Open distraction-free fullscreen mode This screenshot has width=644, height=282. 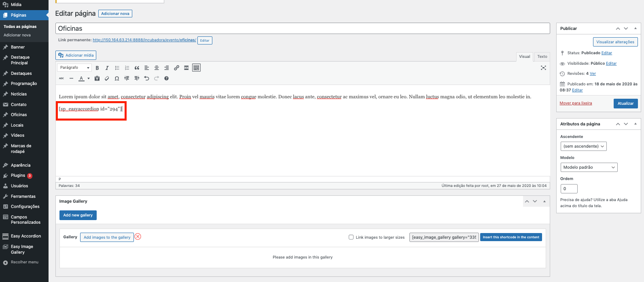pyautogui.click(x=543, y=68)
